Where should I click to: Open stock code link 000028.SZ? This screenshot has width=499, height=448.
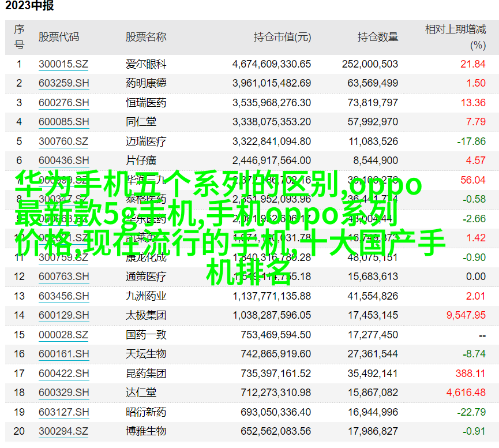click(63, 335)
